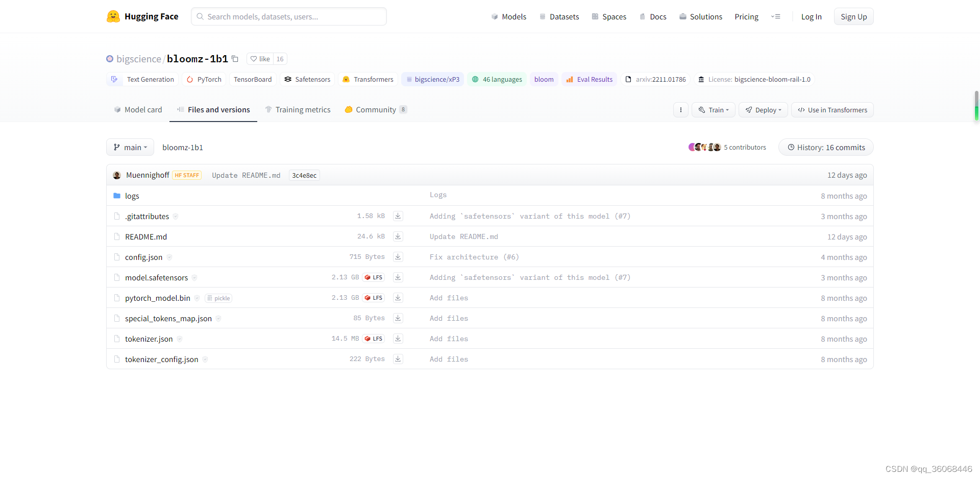The height and width of the screenshot is (478, 980).
Task: Download the config.json file
Action: tap(398, 257)
